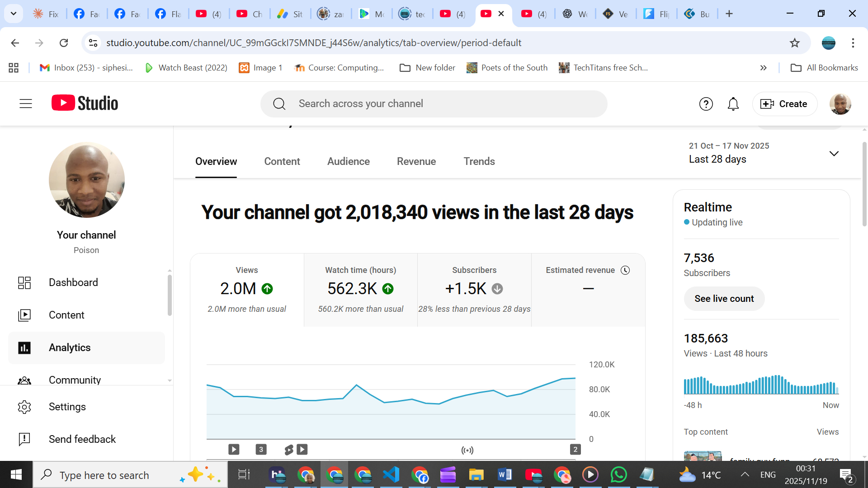This screenshot has height=488, width=868.
Task: Switch to the Revenue tab
Action: [416, 161]
